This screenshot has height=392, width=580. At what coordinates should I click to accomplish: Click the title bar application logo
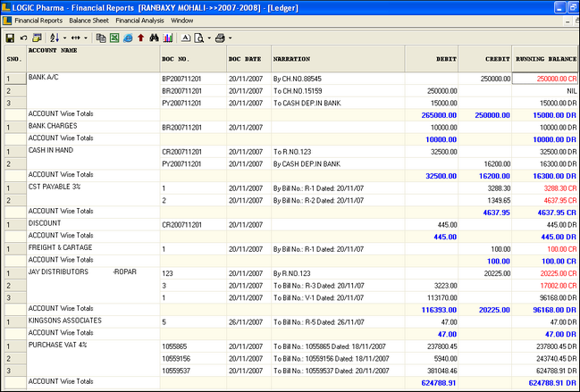tap(5, 7)
